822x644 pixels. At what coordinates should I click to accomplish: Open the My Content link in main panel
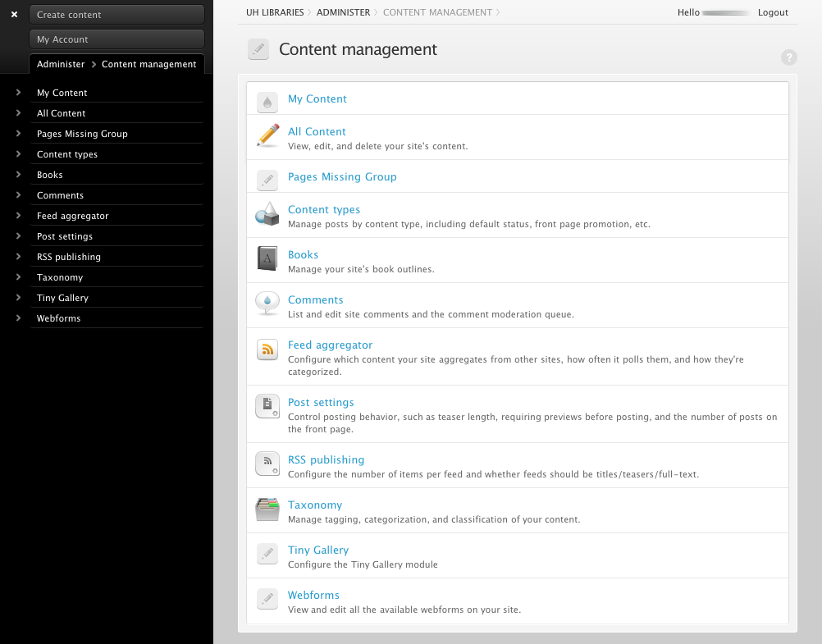(x=317, y=98)
